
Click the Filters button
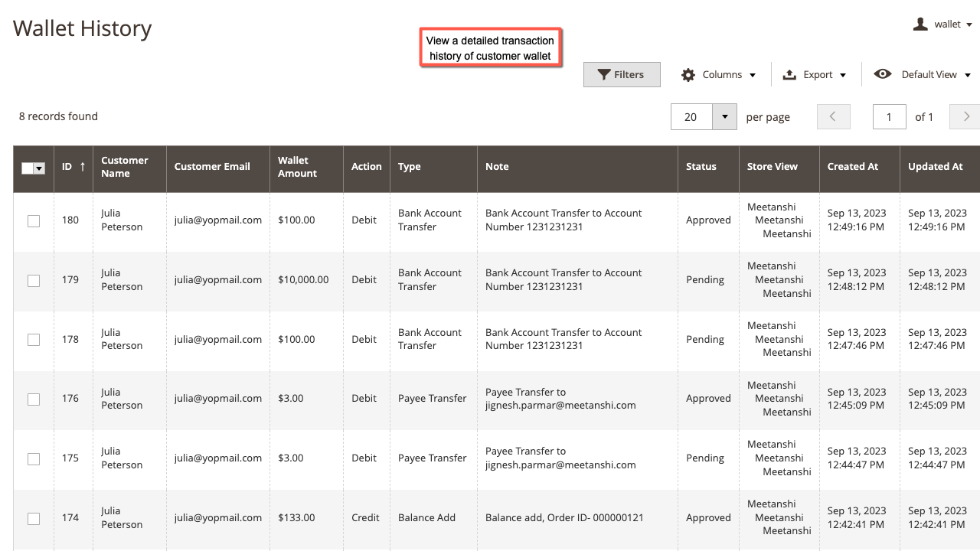pyautogui.click(x=622, y=74)
